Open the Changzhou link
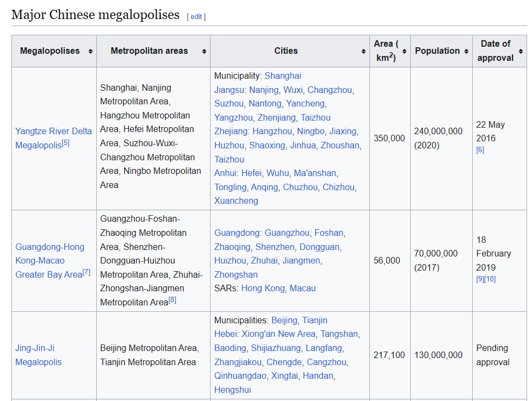The width and height of the screenshot is (532, 401). [x=330, y=90]
